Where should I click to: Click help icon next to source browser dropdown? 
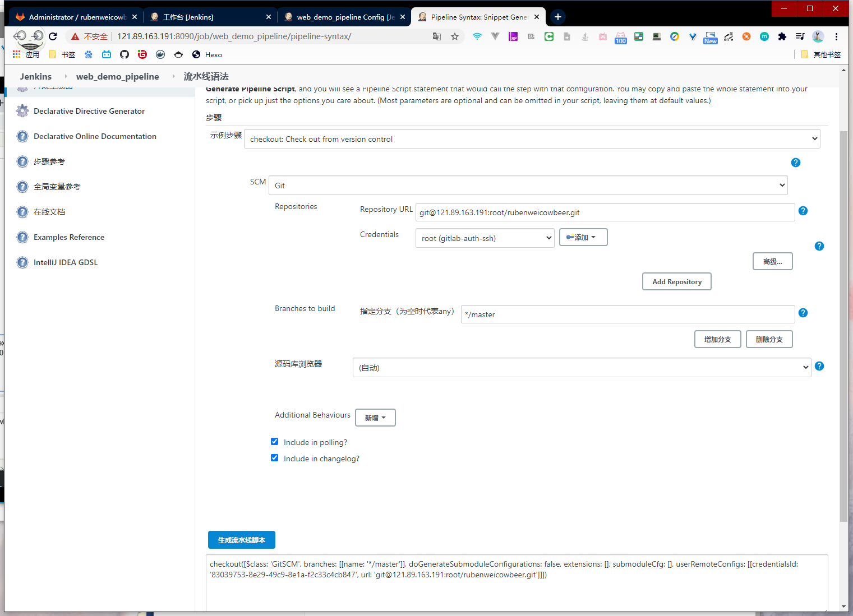tap(819, 366)
